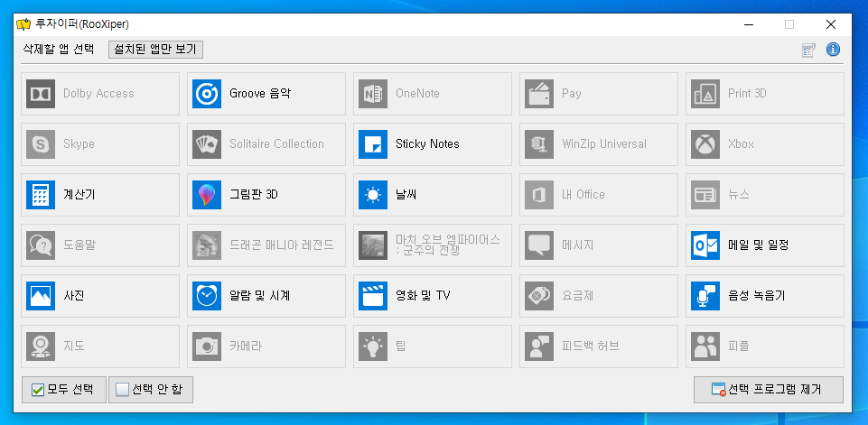Viewport: 868px width, 425px height.
Task: Deselect the 계산기 calculator tile
Action: coord(100,195)
